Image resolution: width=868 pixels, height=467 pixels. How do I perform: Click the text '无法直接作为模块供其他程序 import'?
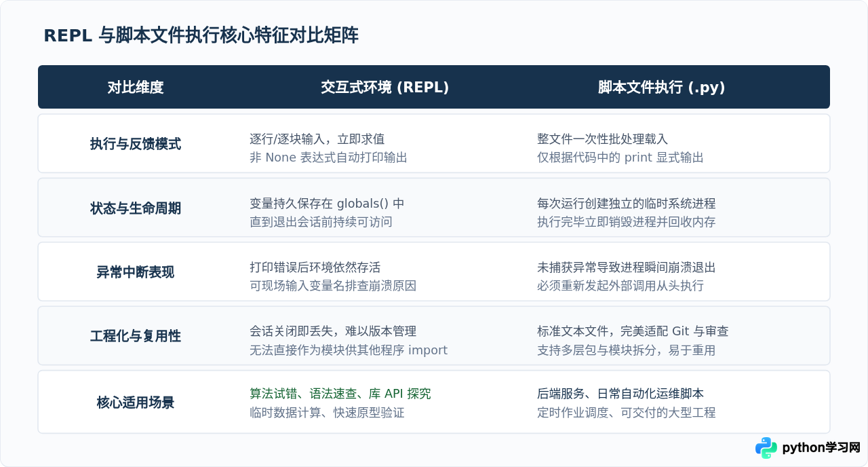[349, 350]
